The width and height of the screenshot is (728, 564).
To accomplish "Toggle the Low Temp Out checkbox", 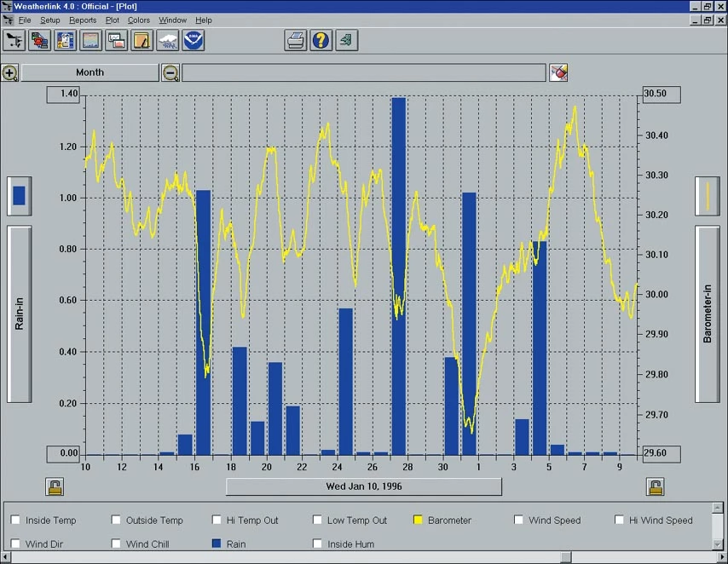I will [x=317, y=520].
